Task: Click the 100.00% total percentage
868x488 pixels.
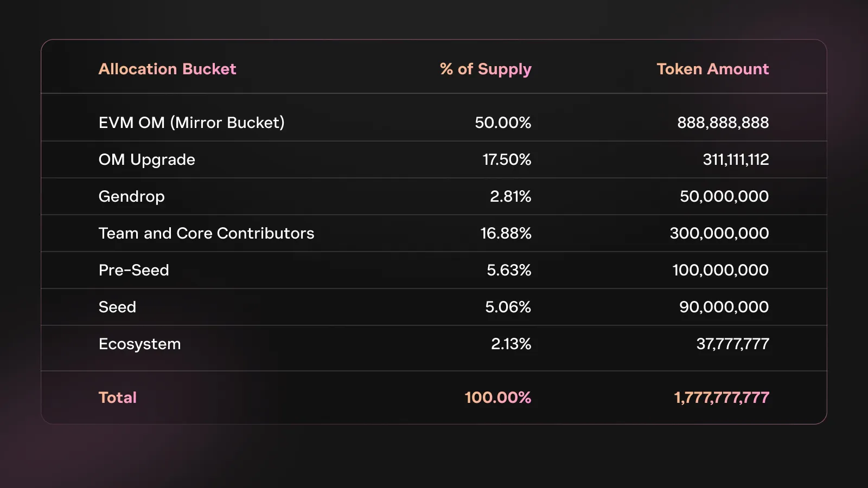Action: [497, 397]
